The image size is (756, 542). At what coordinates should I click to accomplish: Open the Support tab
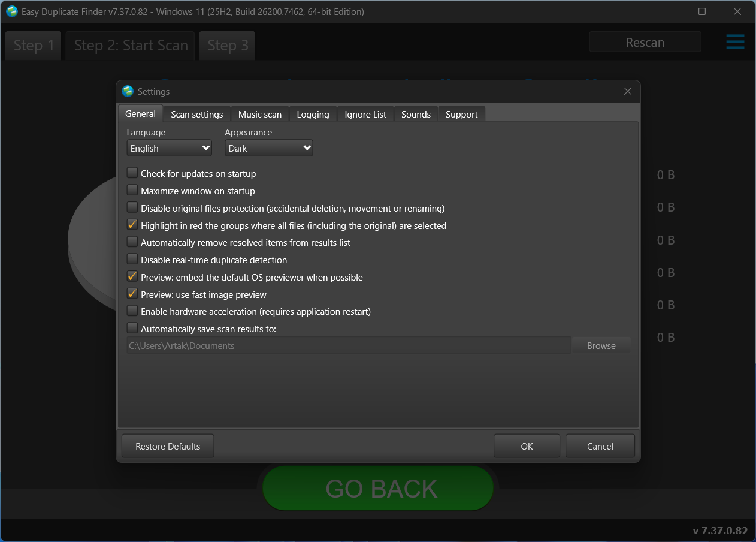461,114
